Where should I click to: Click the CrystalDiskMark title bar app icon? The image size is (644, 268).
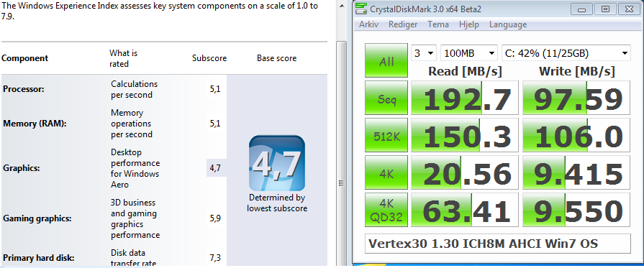click(x=360, y=9)
